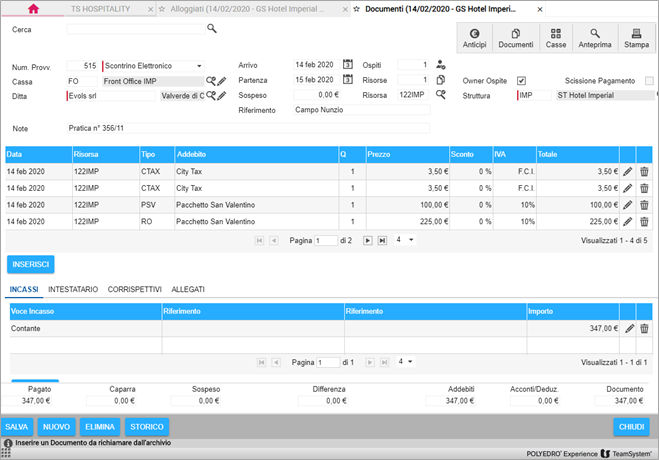Focus the Cerca search field

pos(136,29)
